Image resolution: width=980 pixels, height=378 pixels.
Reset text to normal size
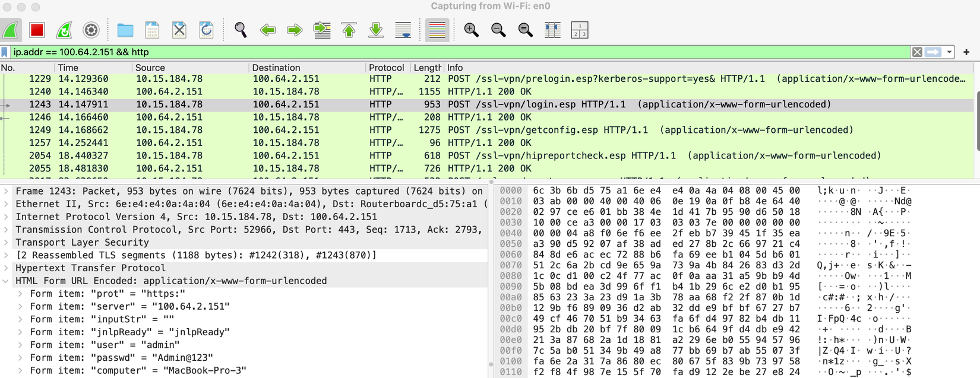point(526,30)
